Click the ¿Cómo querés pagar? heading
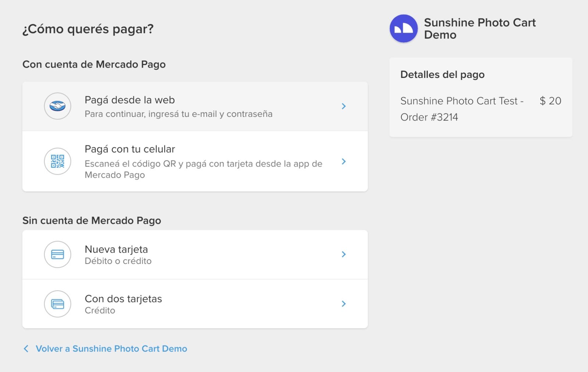This screenshot has height=372, width=588. (88, 29)
